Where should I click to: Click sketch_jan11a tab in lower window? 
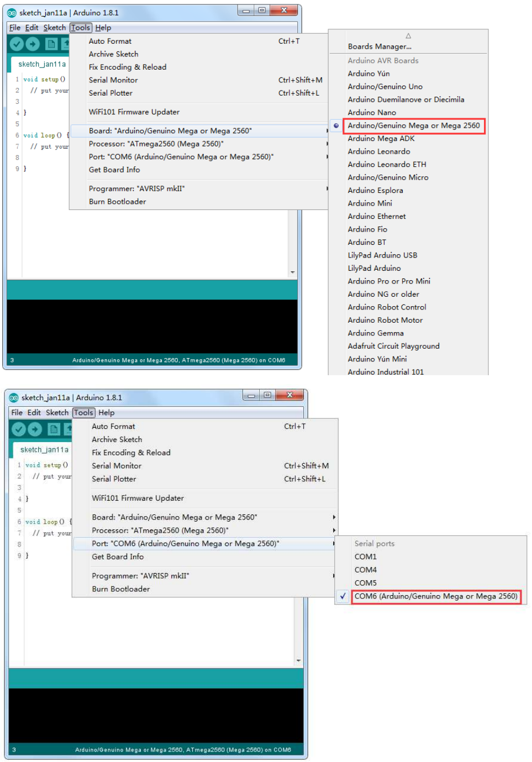44,450
